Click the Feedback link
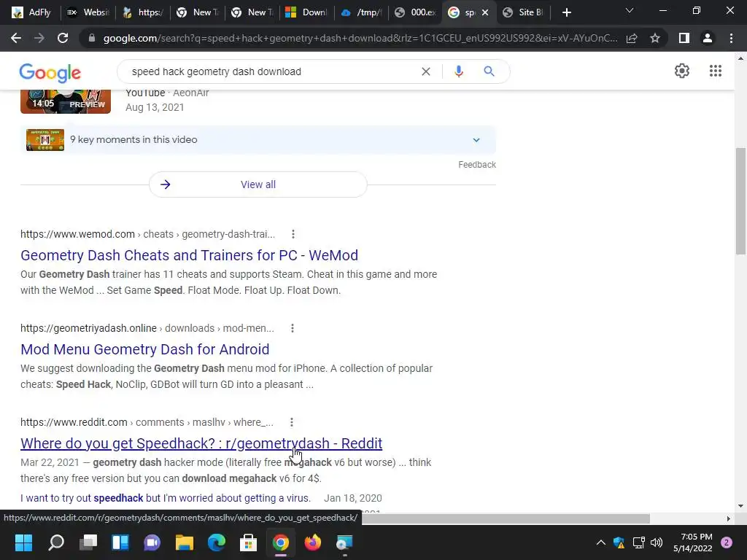 (x=477, y=165)
